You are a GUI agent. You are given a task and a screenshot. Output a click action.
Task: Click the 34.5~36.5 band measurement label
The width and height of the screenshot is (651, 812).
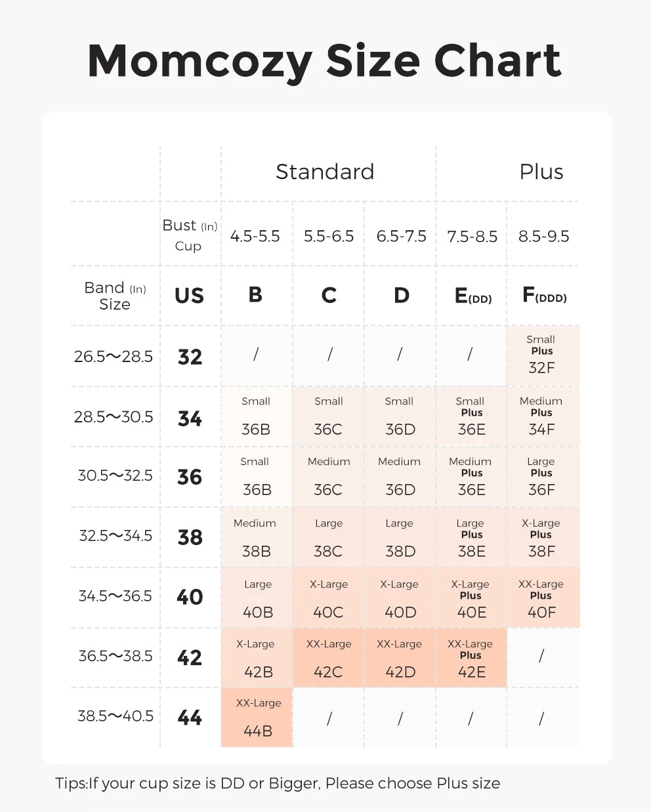coord(115,596)
